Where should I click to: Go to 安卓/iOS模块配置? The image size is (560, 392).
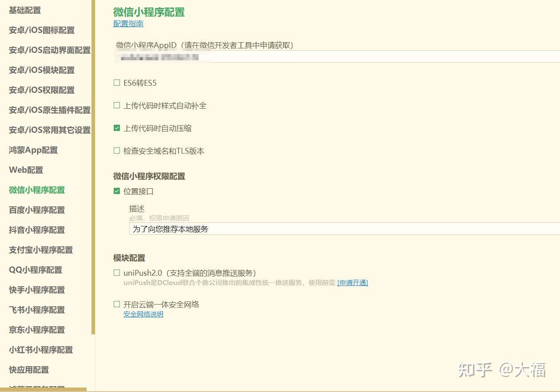pos(42,70)
